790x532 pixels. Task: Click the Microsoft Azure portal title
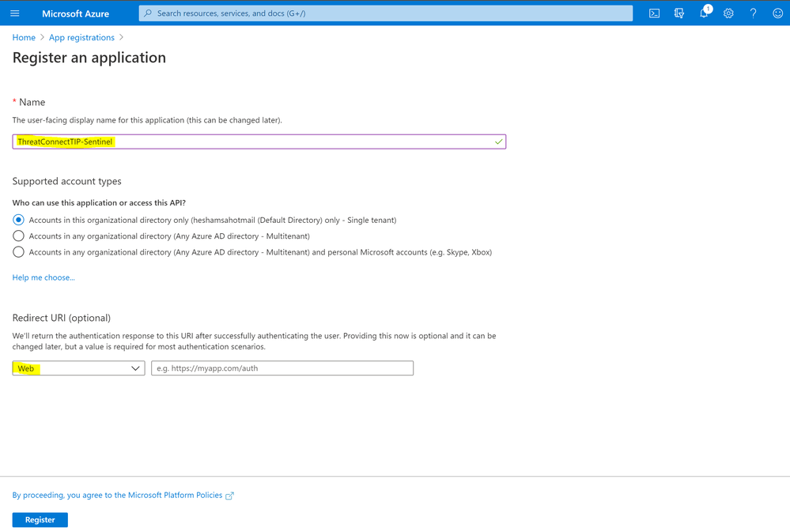pyautogui.click(x=76, y=13)
